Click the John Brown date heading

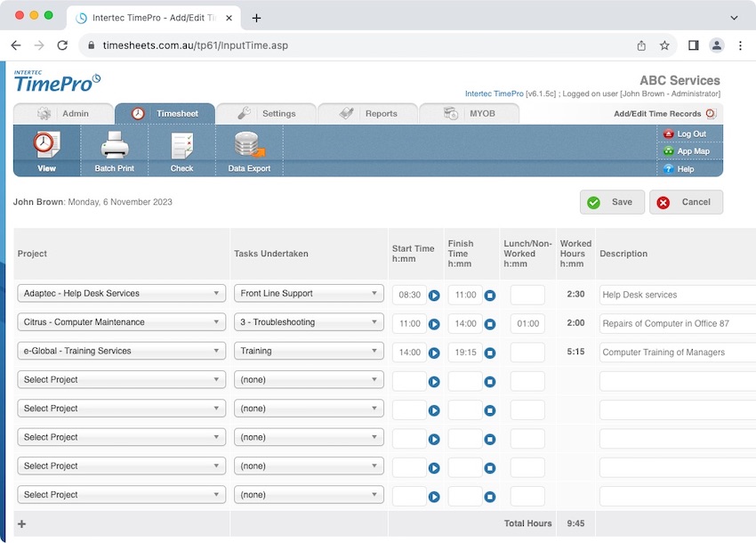tap(92, 202)
